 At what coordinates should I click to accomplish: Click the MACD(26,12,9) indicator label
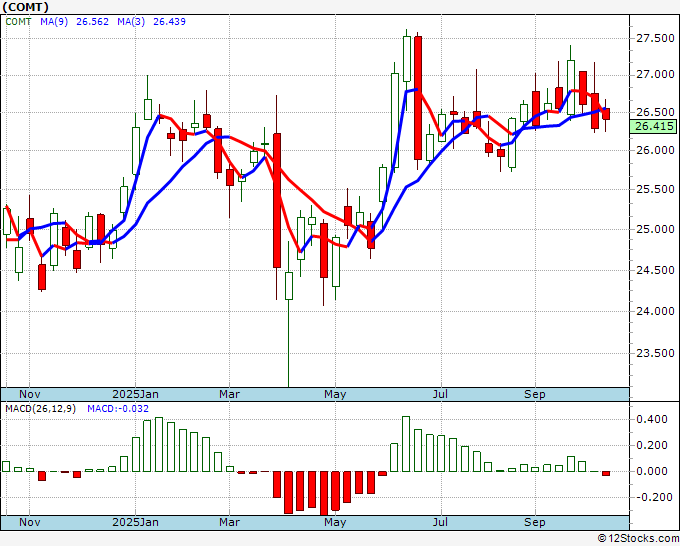point(40,409)
